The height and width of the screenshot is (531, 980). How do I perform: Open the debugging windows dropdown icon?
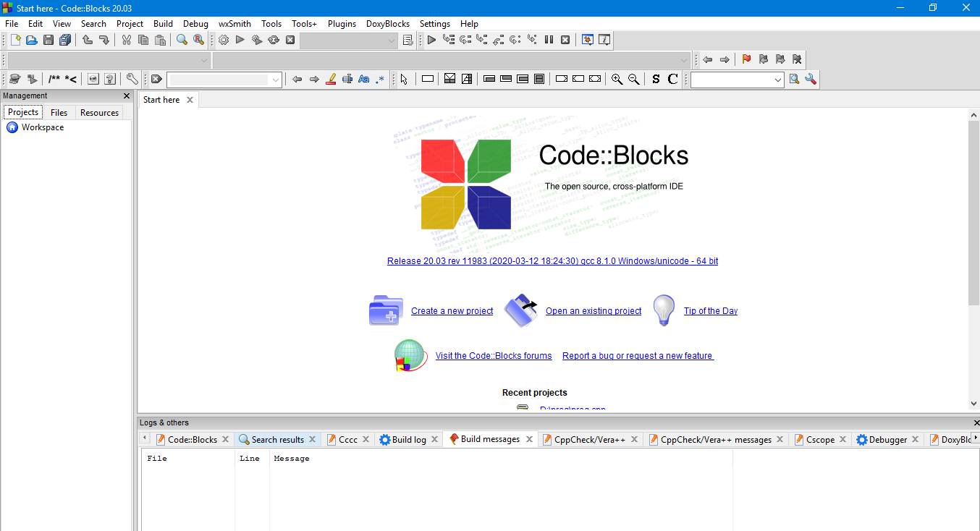(x=588, y=40)
